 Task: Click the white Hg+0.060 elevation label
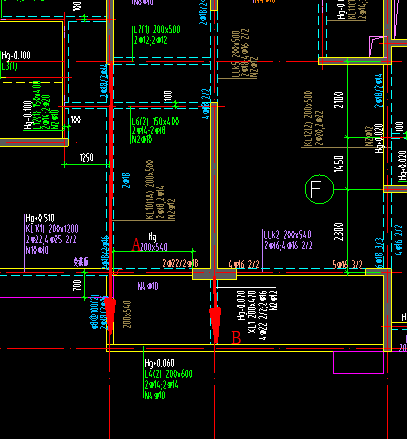[159, 363]
